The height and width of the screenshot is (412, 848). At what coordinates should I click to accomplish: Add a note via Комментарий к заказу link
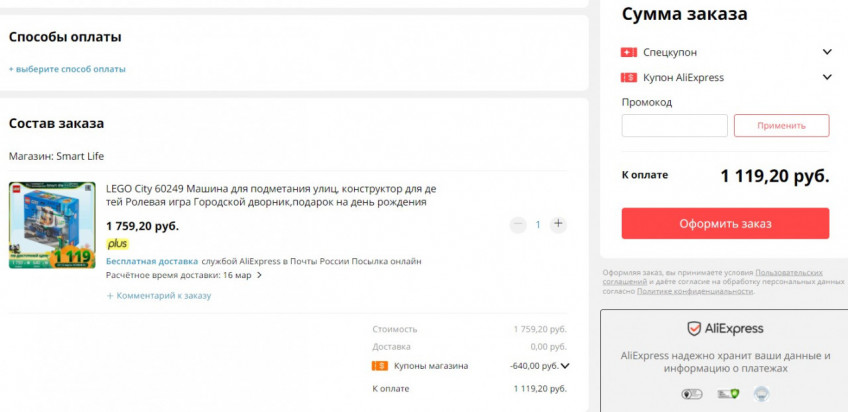click(x=159, y=296)
